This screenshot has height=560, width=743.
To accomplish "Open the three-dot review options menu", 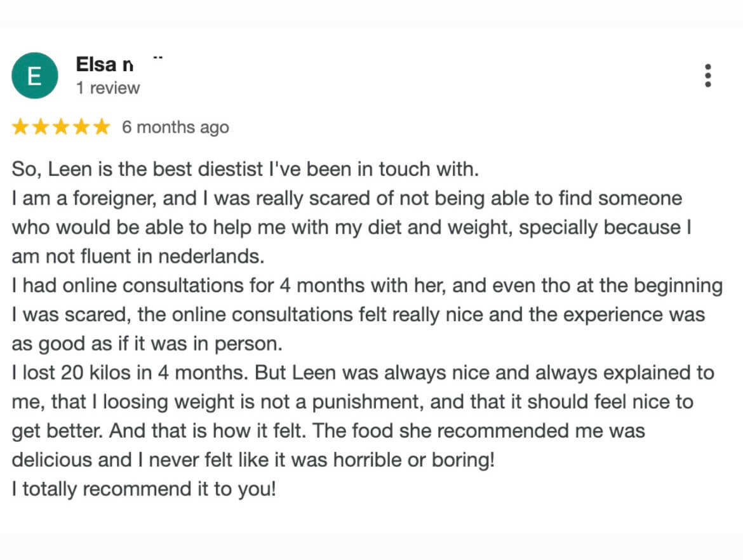I will (708, 76).
